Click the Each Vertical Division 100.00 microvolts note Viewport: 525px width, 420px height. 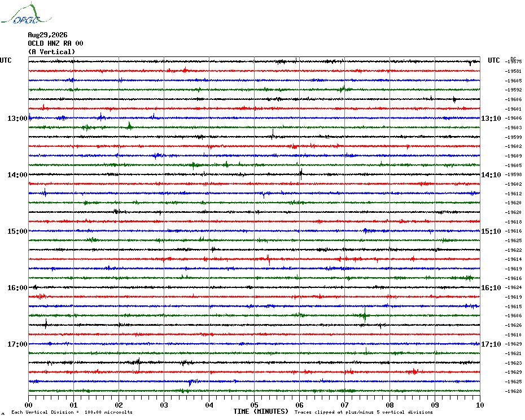[72, 412]
